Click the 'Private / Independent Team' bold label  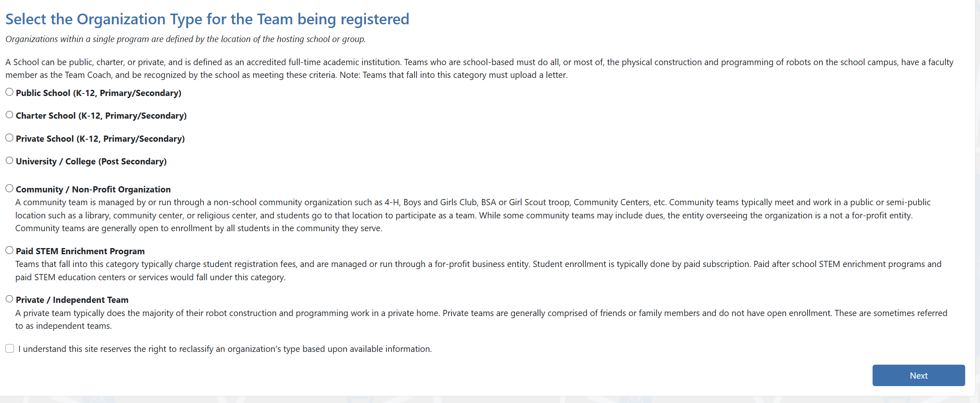coord(72,300)
